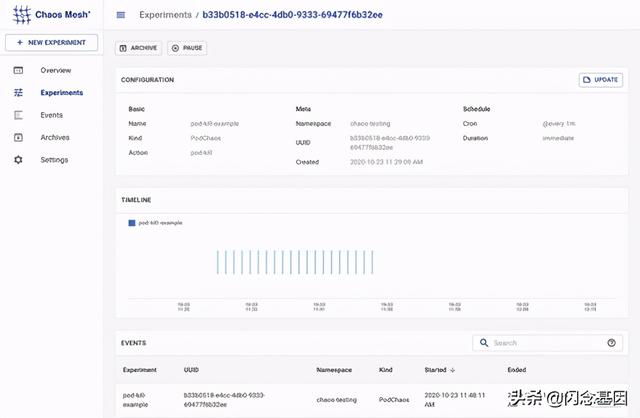
Task: Go to Archives in the sidebar
Action: [55, 138]
